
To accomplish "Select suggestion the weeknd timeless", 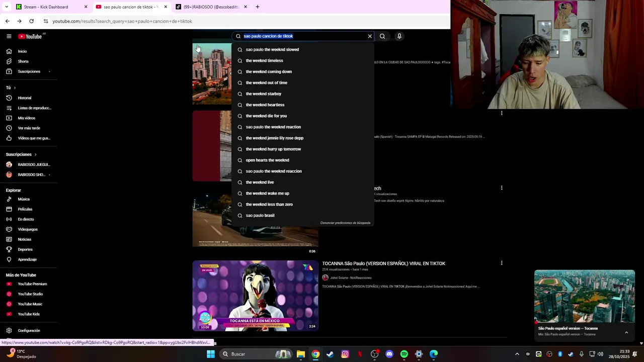I will click(302, 61).
